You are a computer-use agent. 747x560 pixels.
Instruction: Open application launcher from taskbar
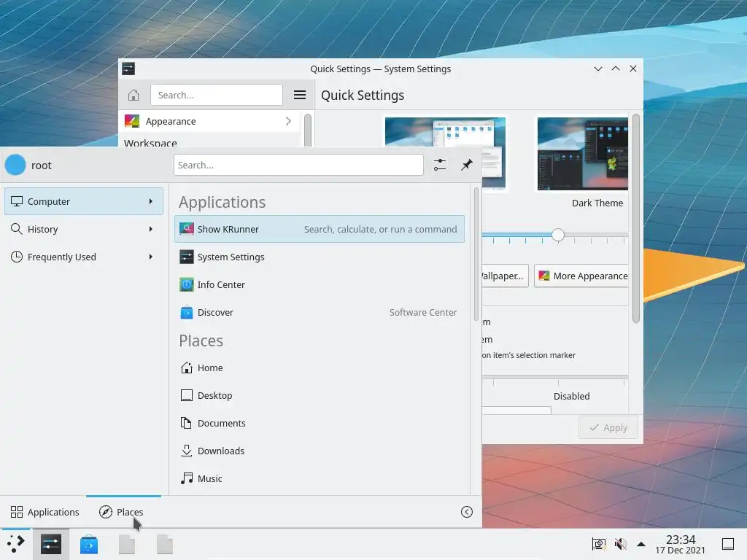[16, 544]
